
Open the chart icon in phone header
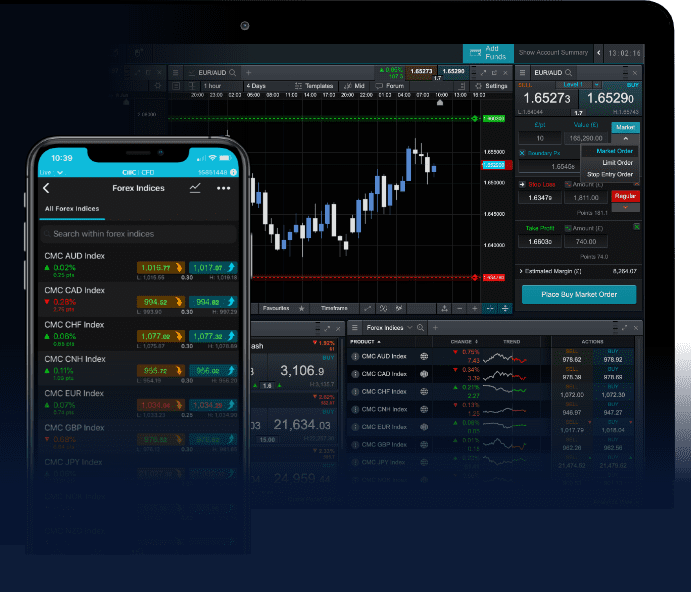point(195,188)
